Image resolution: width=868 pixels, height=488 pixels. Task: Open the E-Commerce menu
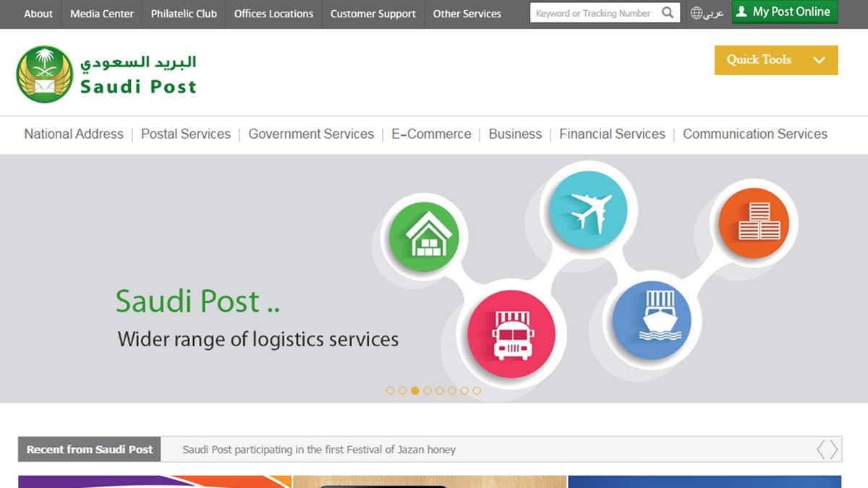[x=431, y=134]
